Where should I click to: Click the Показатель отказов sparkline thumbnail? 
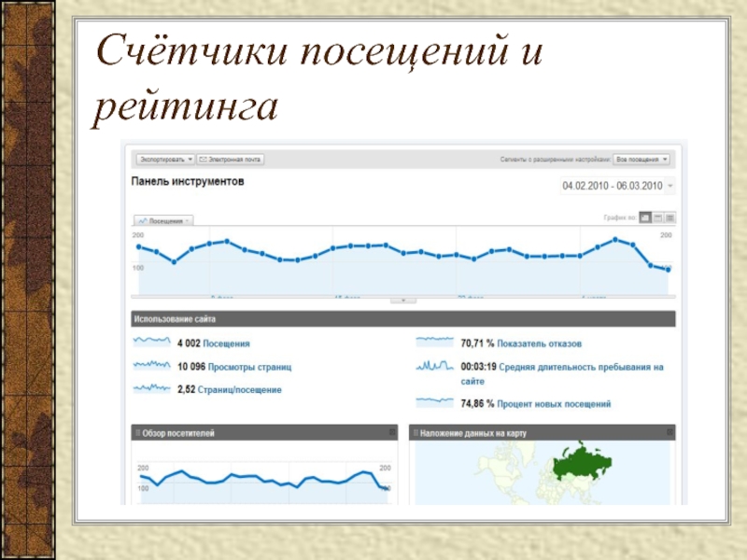(x=434, y=342)
